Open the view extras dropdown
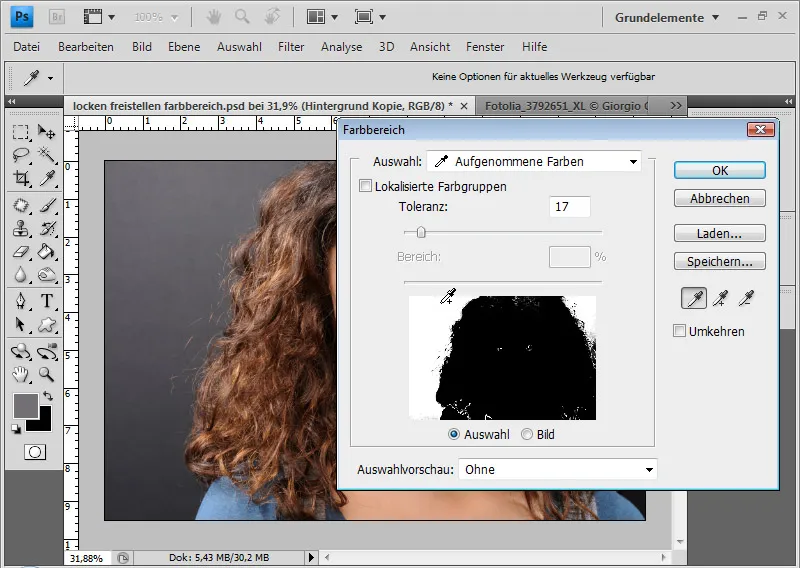This screenshot has height=568, width=800. 99,17
